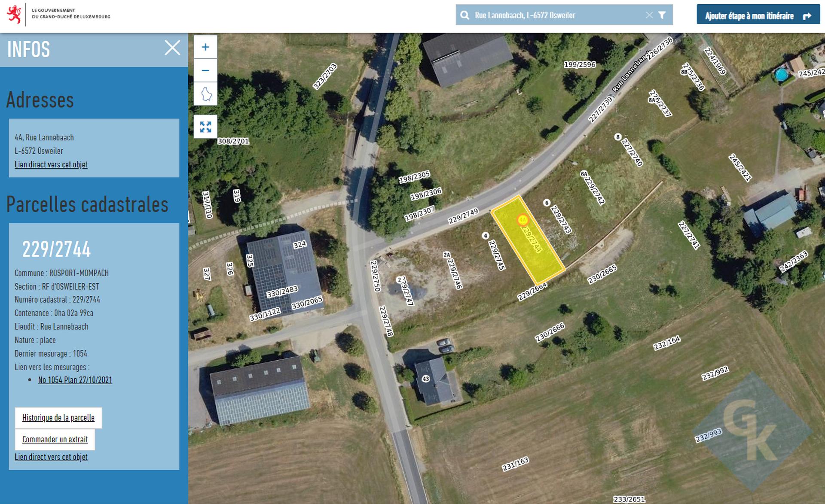Open the search filter funnel
The height and width of the screenshot is (504, 825).
point(662,15)
